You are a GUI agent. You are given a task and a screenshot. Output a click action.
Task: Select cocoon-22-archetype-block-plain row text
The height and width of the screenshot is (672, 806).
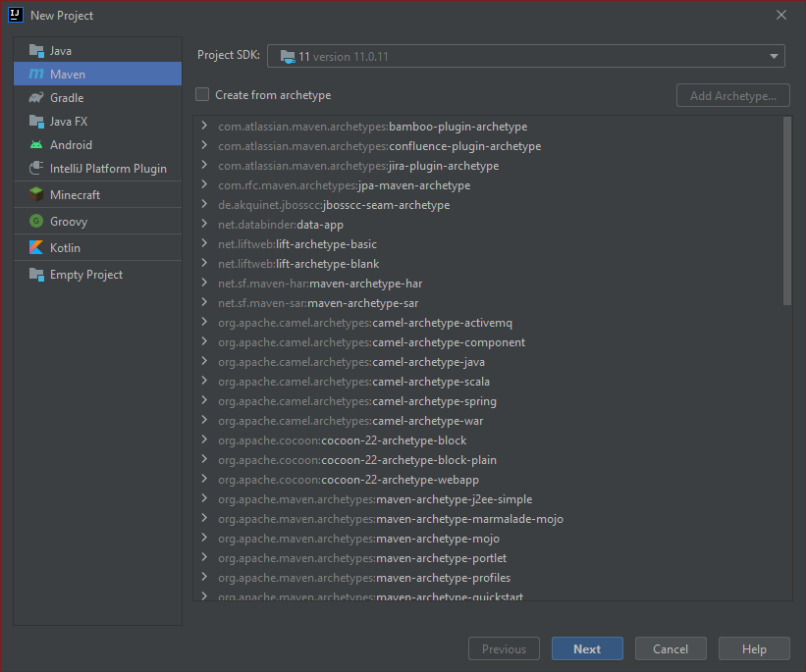pos(357,460)
